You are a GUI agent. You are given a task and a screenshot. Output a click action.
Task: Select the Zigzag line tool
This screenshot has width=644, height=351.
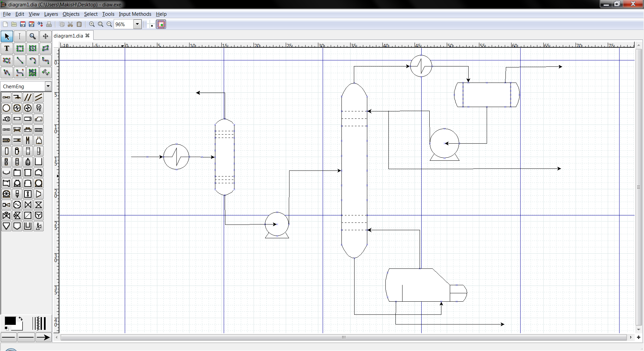pos(45,61)
